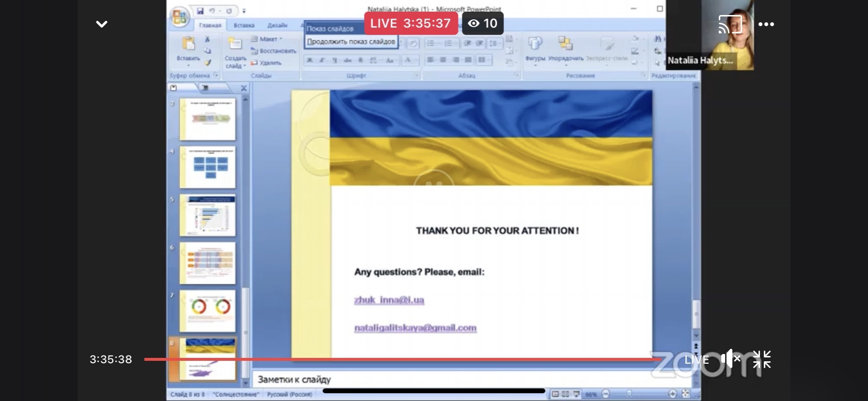Select Продолжить показ слайдов menu item
The image size is (868, 401).
click(351, 42)
